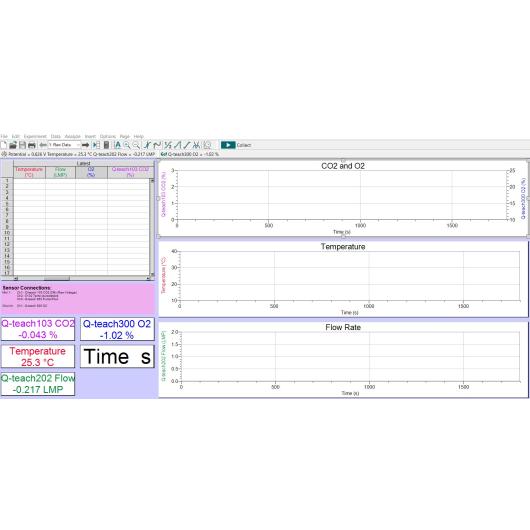
Task: Open the Help menu
Action: tap(139, 136)
